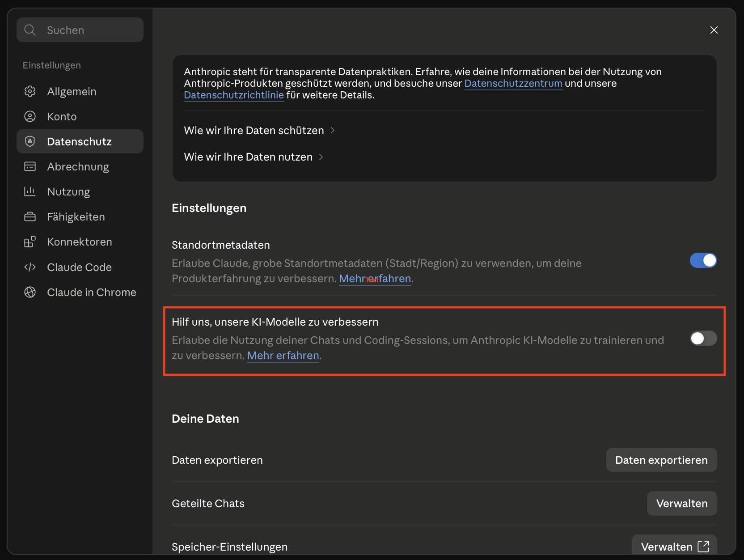Click the Fähigkeiten briefcase icon
This screenshot has height=560, width=744.
point(30,216)
